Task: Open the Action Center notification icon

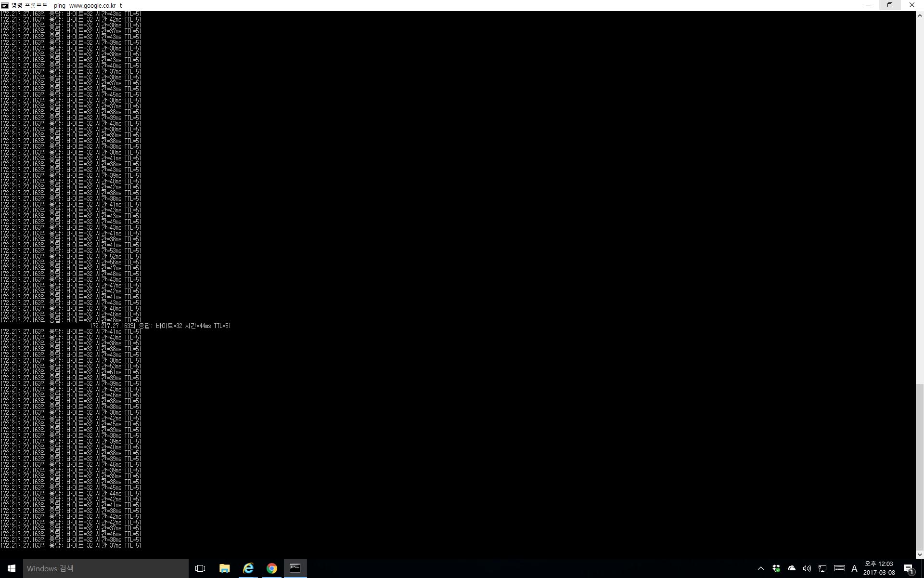Action: [x=909, y=568]
